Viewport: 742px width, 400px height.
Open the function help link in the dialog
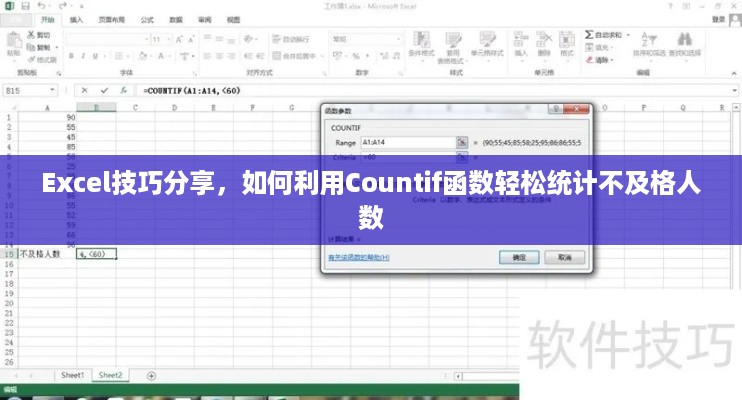pyautogui.click(x=358, y=257)
